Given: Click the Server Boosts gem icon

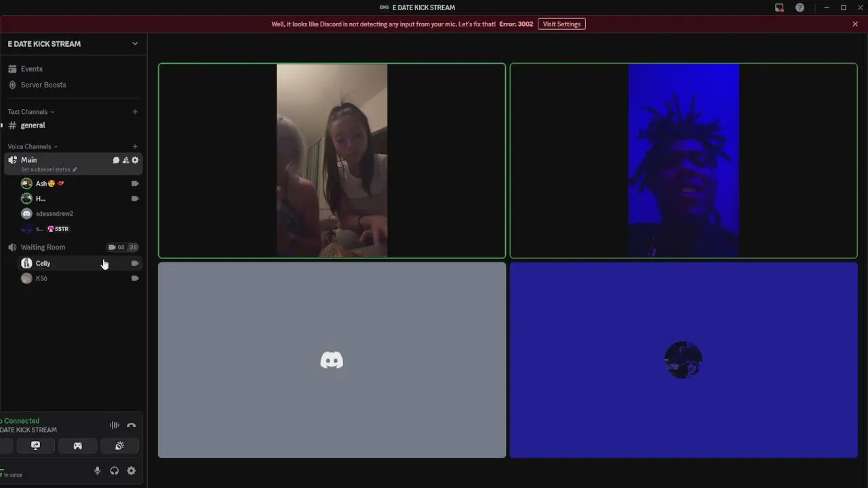Looking at the screenshot, I should 12,85.
